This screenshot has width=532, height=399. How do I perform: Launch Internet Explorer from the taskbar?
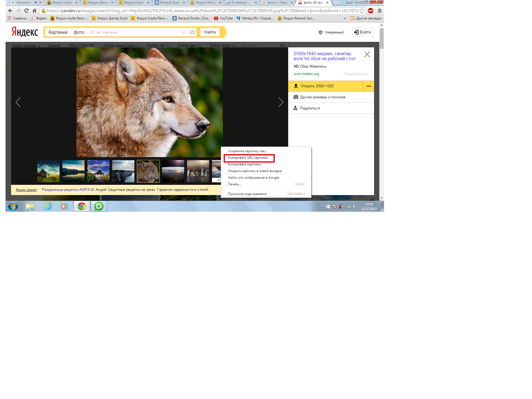pos(48,206)
